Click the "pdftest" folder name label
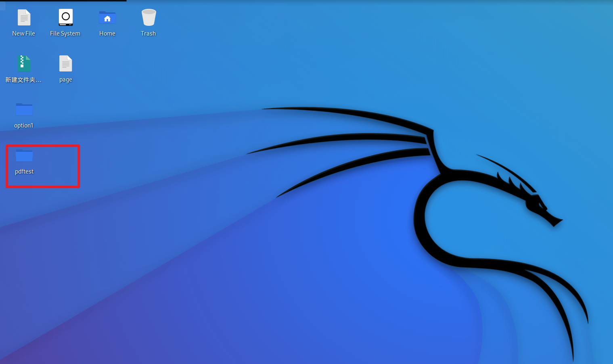The height and width of the screenshot is (364, 613). click(x=24, y=172)
